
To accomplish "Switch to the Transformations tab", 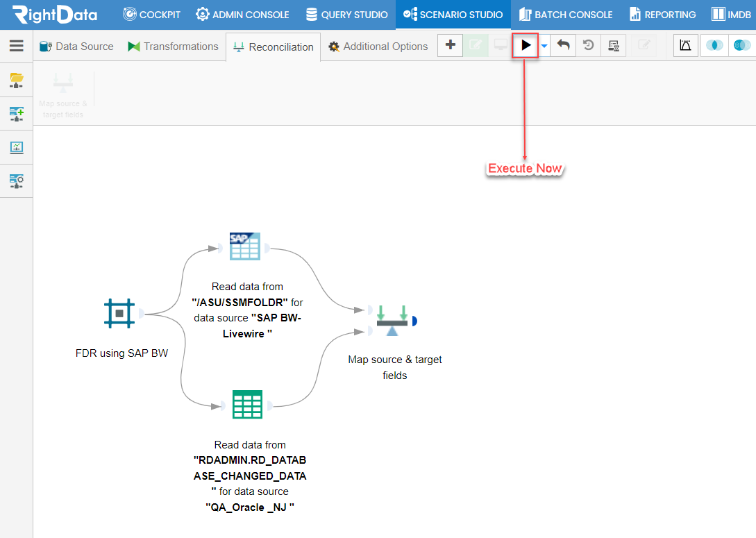I will click(x=173, y=47).
